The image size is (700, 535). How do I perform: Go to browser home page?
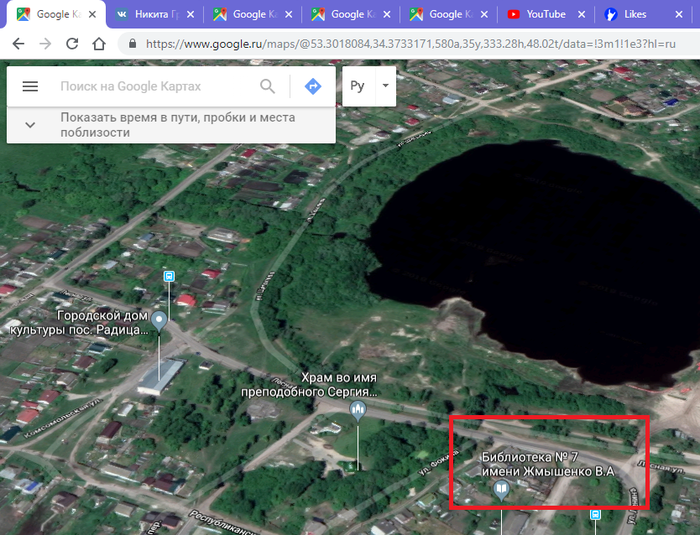pyautogui.click(x=99, y=44)
